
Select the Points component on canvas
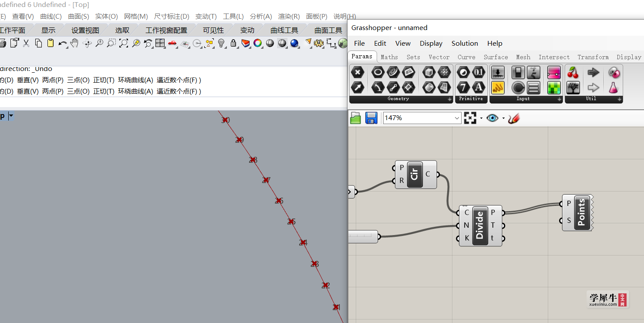coord(577,212)
